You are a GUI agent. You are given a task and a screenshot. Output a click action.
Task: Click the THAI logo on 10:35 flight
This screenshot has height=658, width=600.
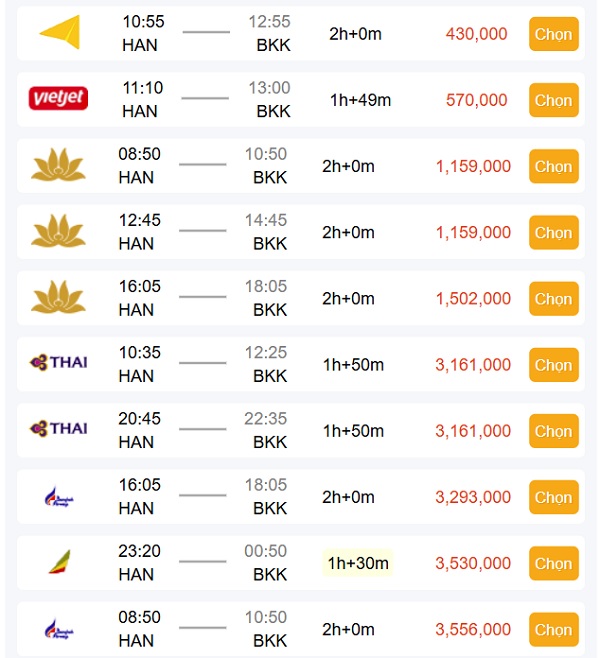(59, 363)
